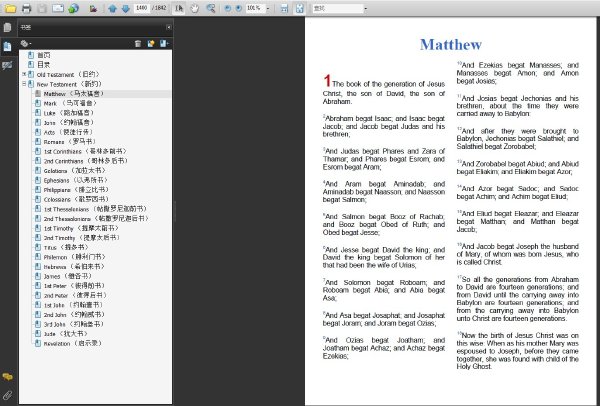Select the Colossians bookmark
600x406 pixels.
(x=76, y=199)
